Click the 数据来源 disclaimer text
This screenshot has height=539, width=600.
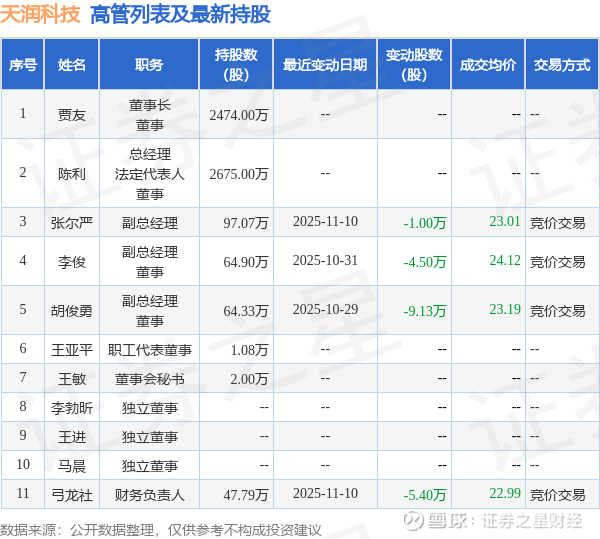pyautogui.click(x=161, y=529)
